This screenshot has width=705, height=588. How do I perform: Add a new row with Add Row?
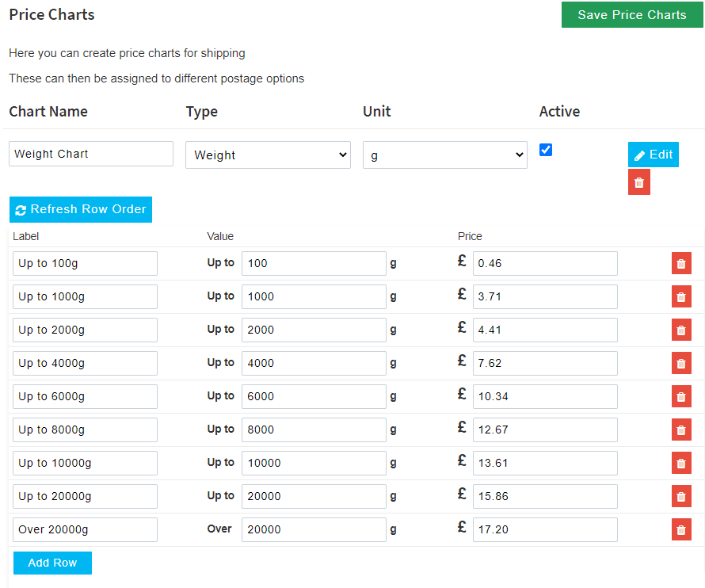point(52,563)
